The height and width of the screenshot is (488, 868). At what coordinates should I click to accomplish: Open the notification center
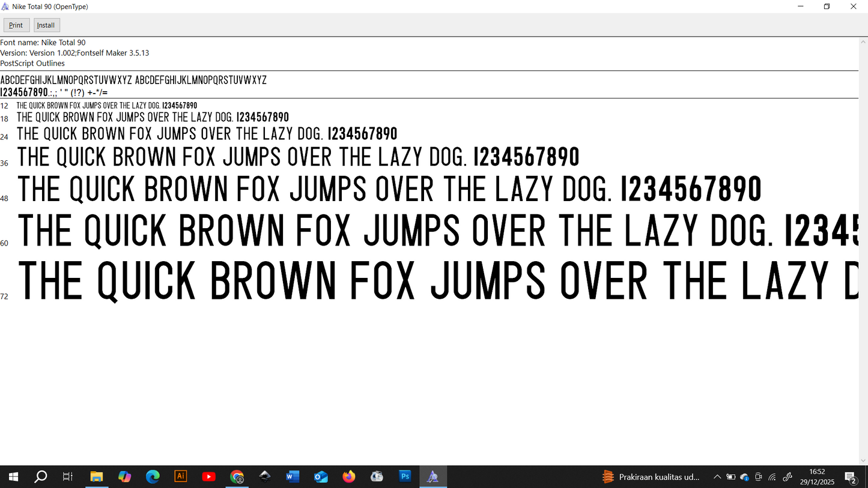tap(851, 478)
